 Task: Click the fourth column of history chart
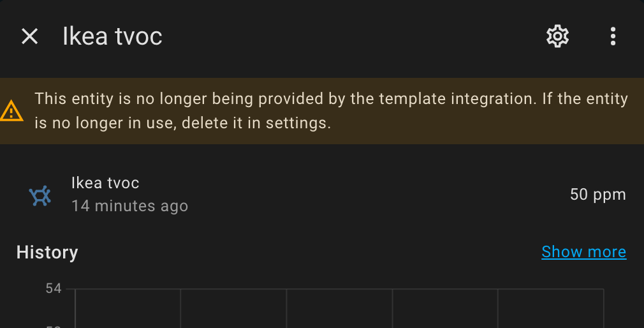[x=445, y=308]
